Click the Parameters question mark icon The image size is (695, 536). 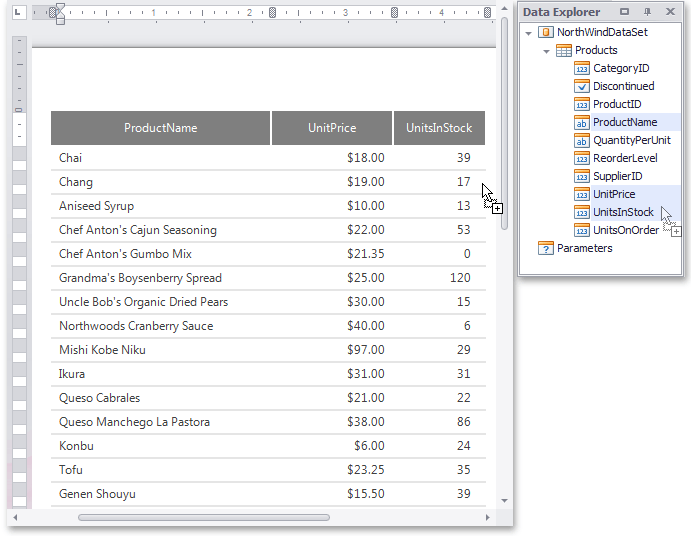546,248
